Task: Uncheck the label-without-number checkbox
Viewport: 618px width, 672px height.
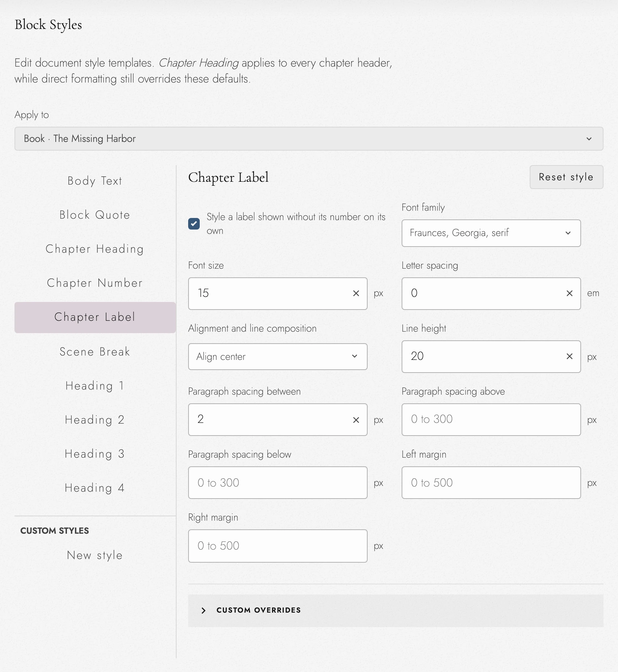Action: pyautogui.click(x=194, y=224)
